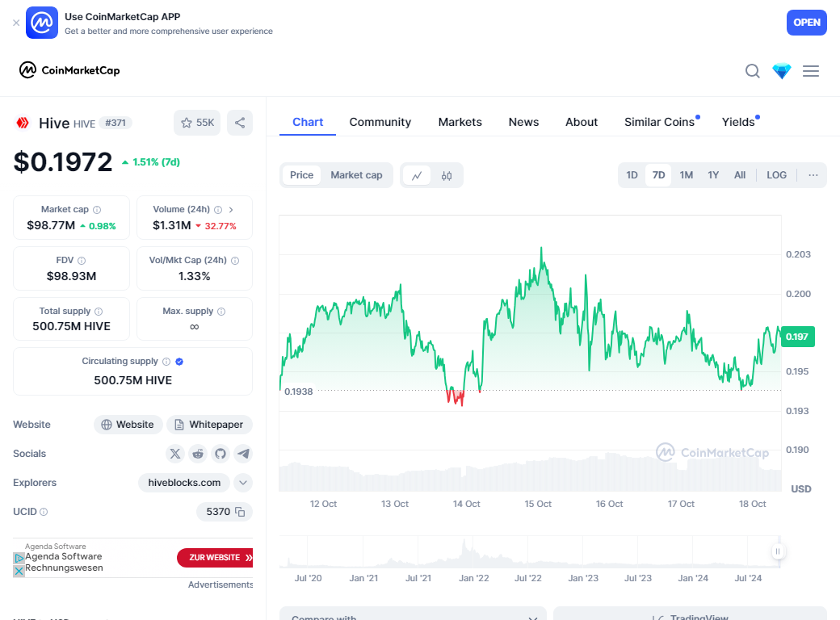This screenshot has width=840, height=620.
Task: Open the X (Twitter) social icon
Action: 175,454
